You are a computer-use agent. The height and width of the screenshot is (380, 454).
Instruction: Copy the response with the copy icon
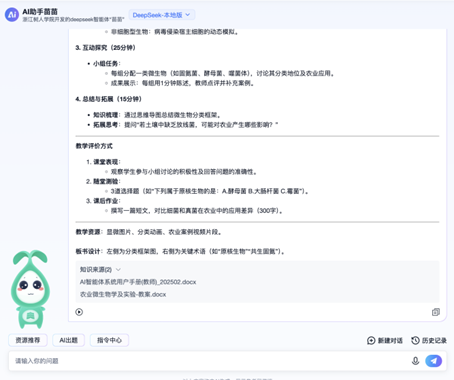[x=436, y=312]
